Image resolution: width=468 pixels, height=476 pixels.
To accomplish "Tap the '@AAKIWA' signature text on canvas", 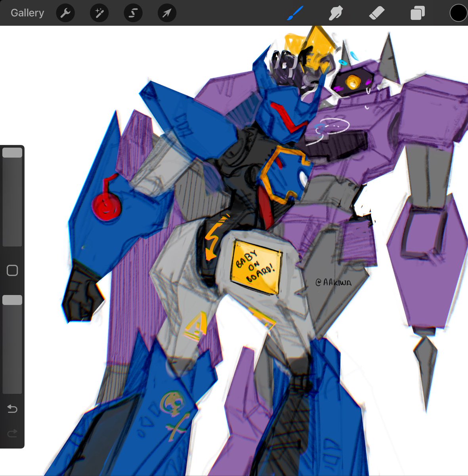I will pos(333,282).
